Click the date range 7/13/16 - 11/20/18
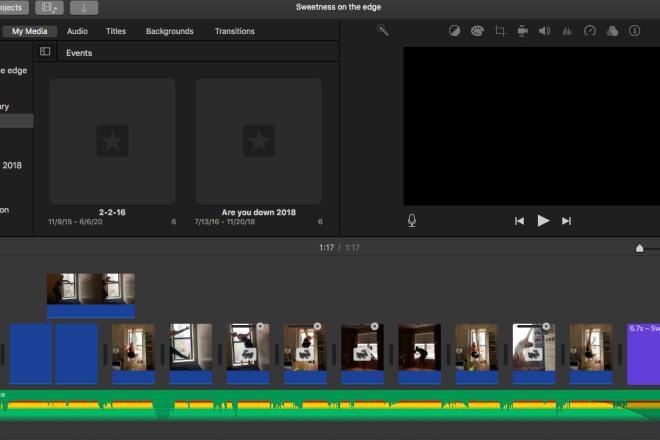The width and height of the screenshot is (660, 440). tap(224, 222)
